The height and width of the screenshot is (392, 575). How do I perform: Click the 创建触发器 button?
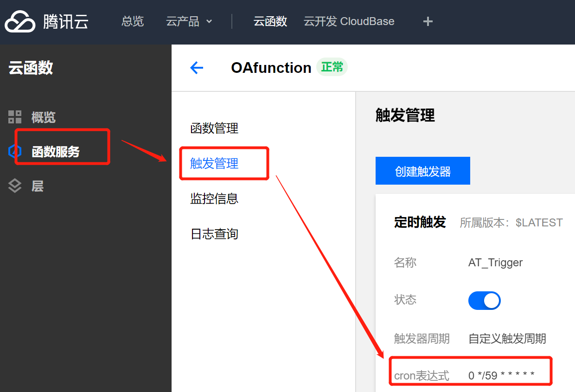[x=423, y=171]
